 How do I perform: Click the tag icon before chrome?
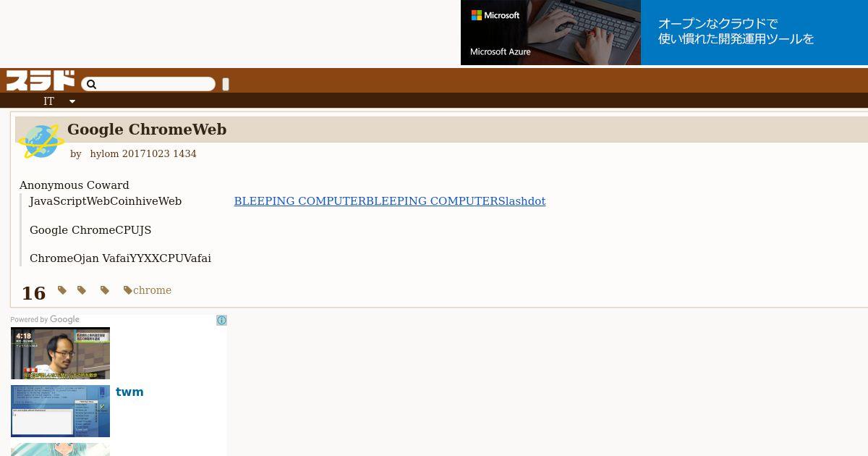[x=128, y=290]
